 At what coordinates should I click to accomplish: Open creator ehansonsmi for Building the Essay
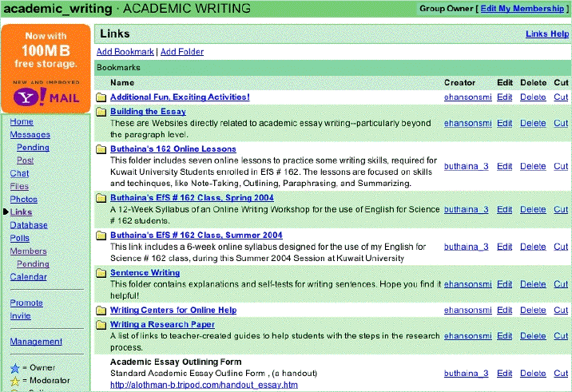(x=467, y=123)
